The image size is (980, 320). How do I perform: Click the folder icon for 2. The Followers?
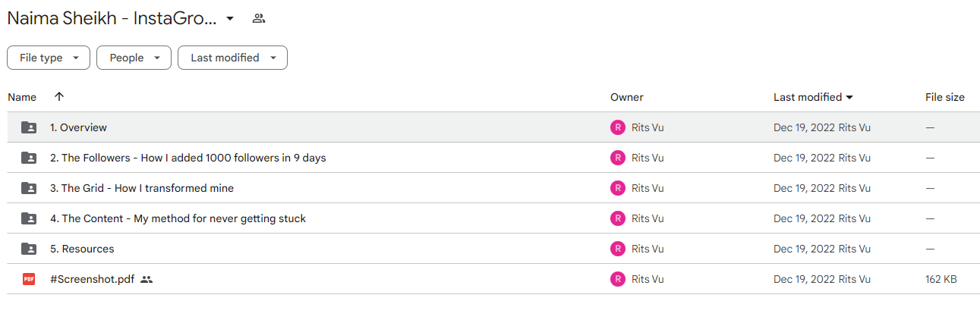29,158
